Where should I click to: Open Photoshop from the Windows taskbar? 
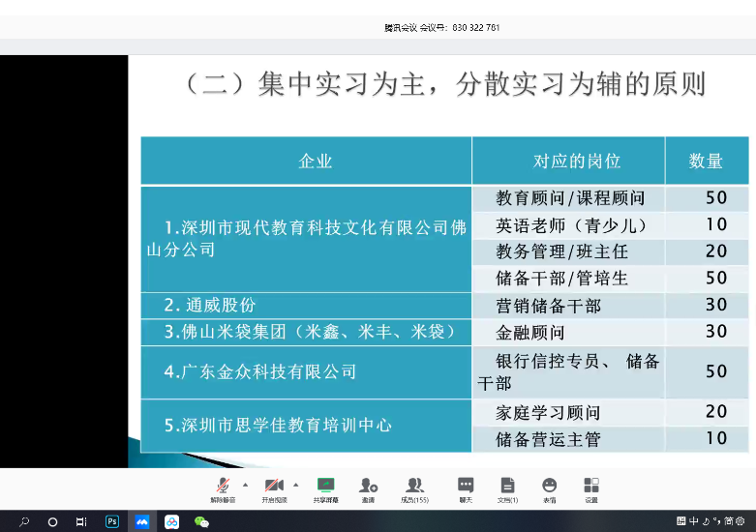point(112,521)
